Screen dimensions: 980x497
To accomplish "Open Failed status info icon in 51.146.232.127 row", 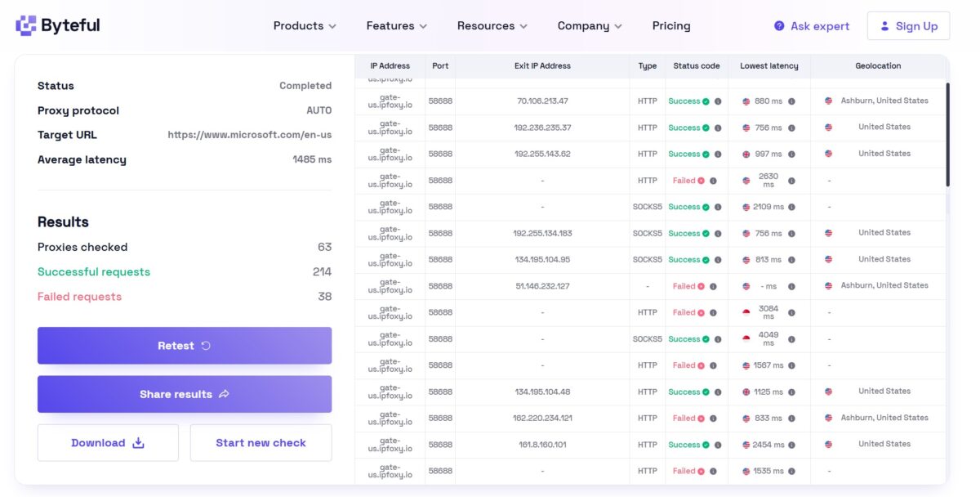I will point(713,286).
